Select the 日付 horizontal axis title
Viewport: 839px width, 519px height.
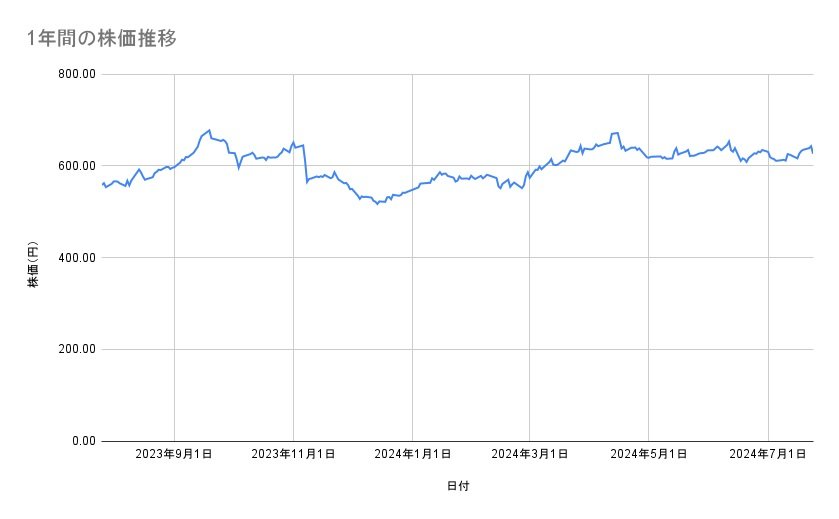[458, 486]
